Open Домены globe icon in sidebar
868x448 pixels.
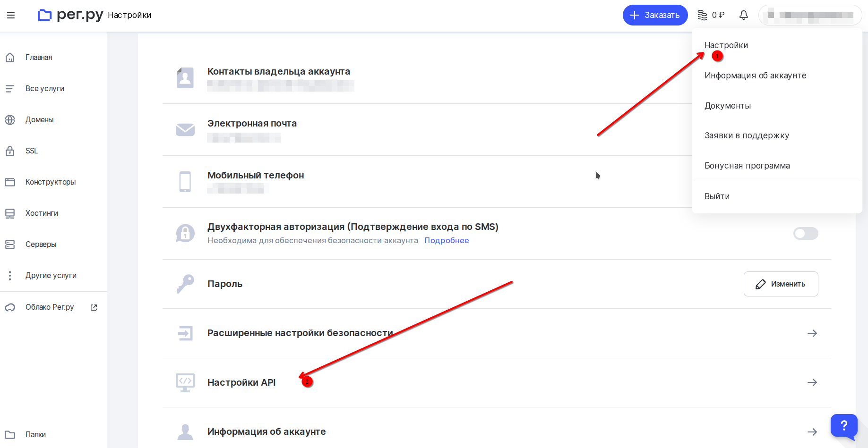pos(10,120)
